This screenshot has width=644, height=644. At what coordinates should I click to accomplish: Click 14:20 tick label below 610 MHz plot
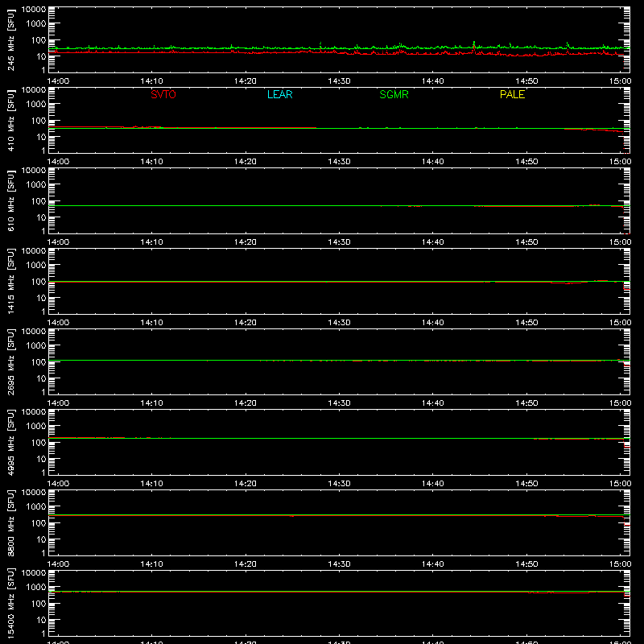[x=246, y=242]
